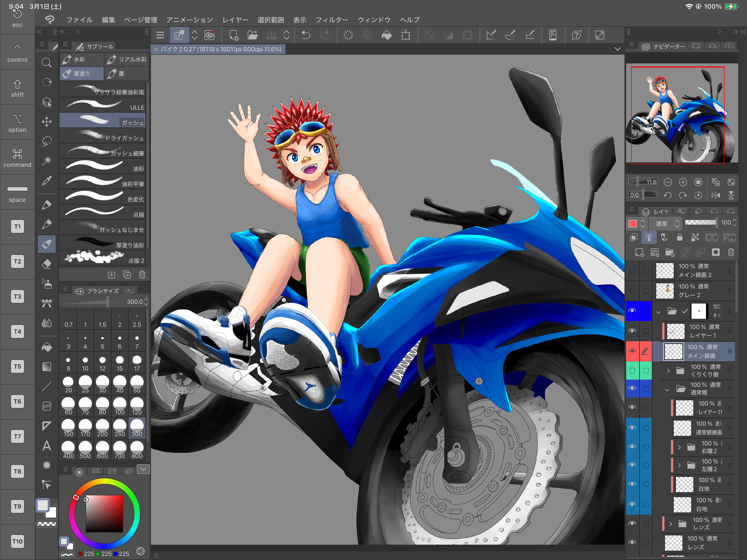
Task: Select the Gradient tool
Action: tap(46, 366)
